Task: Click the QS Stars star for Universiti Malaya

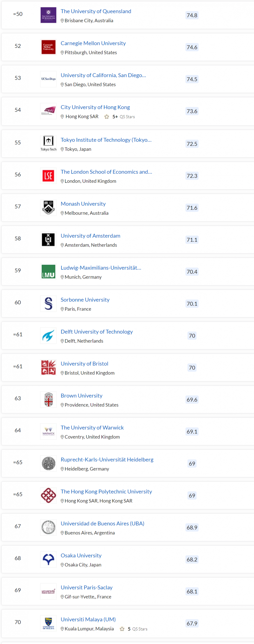Action: point(122,629)
